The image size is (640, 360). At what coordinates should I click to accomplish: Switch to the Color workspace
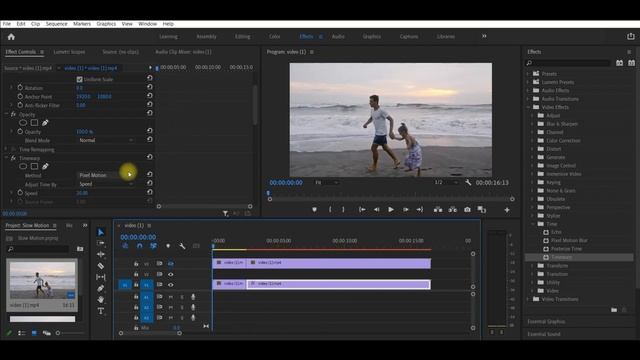(x=275, y=37)
